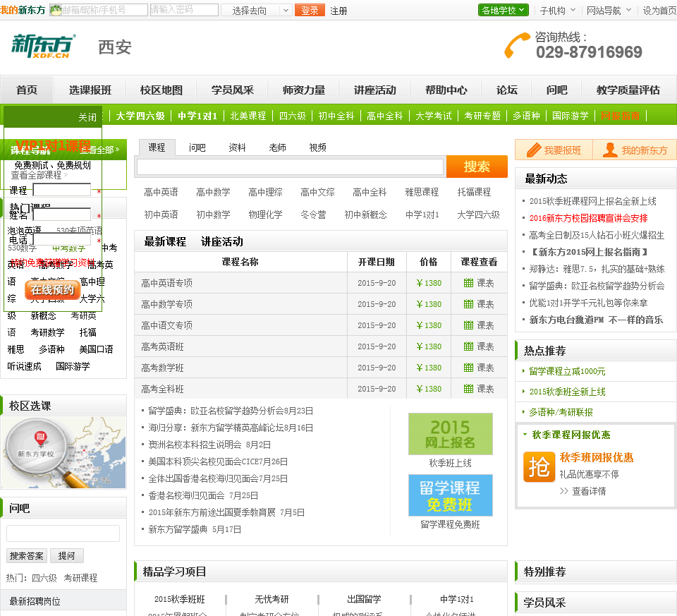Click the orange telephone hotline icon

(516, 45)
